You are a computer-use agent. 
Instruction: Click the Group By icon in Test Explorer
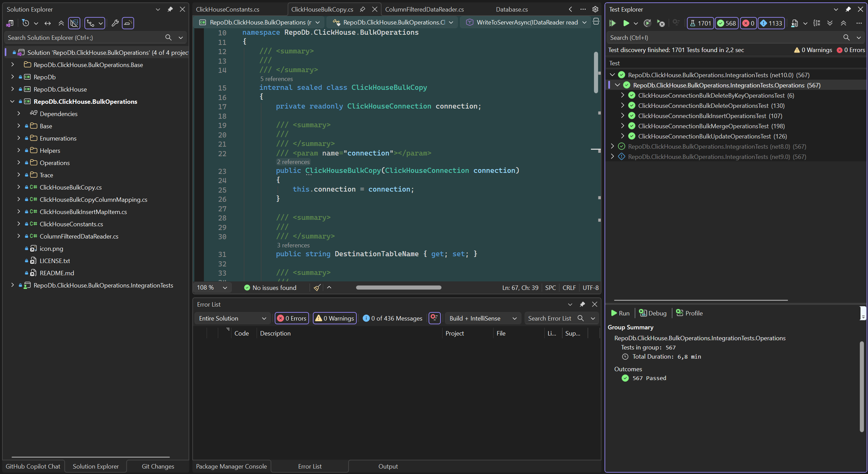click(817, 23)
